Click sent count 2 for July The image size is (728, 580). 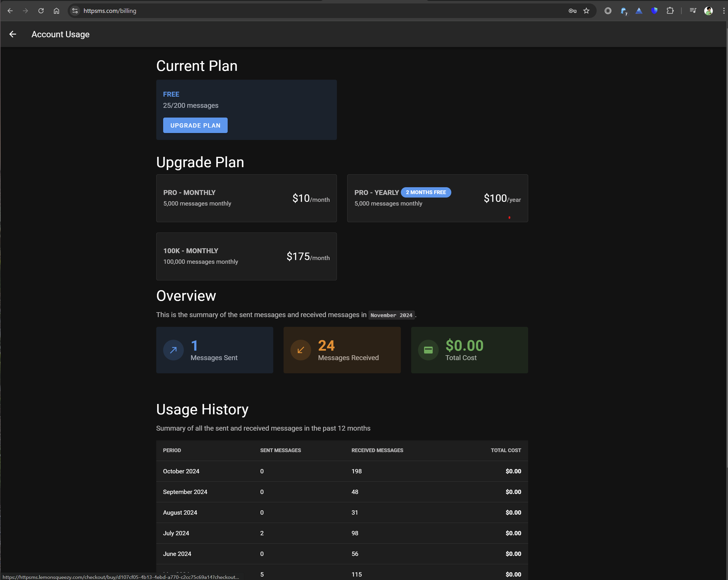[262, 533]
